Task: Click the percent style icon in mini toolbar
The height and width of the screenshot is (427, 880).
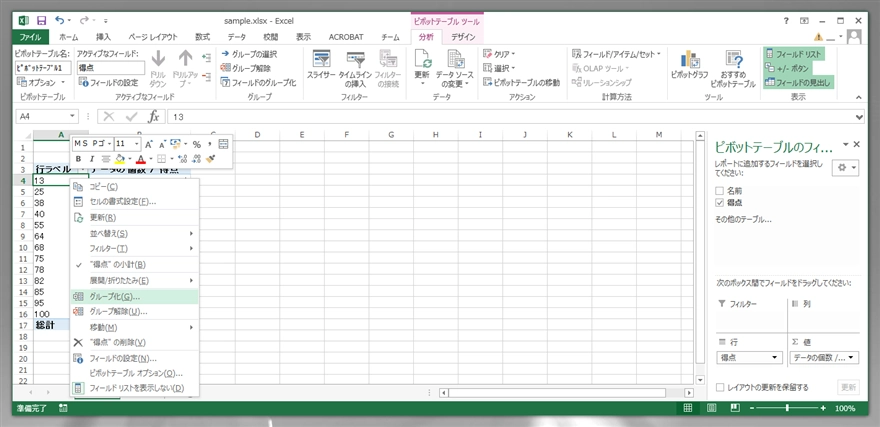Action: click(196, 144)
